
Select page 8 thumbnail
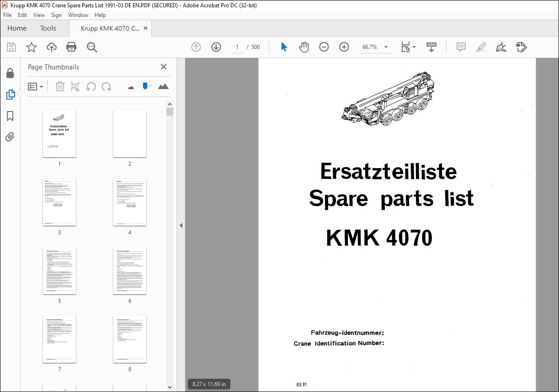[130, 339]
